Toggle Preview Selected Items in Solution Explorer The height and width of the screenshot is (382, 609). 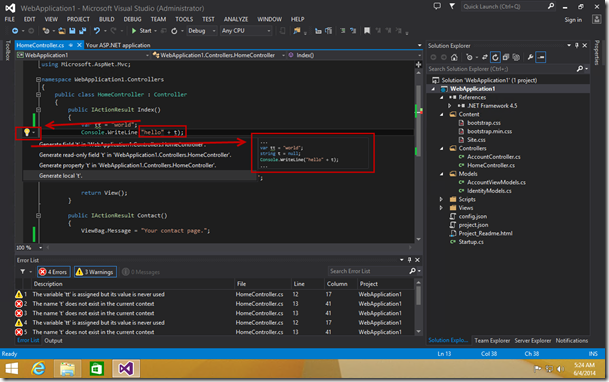click(541, 57)
